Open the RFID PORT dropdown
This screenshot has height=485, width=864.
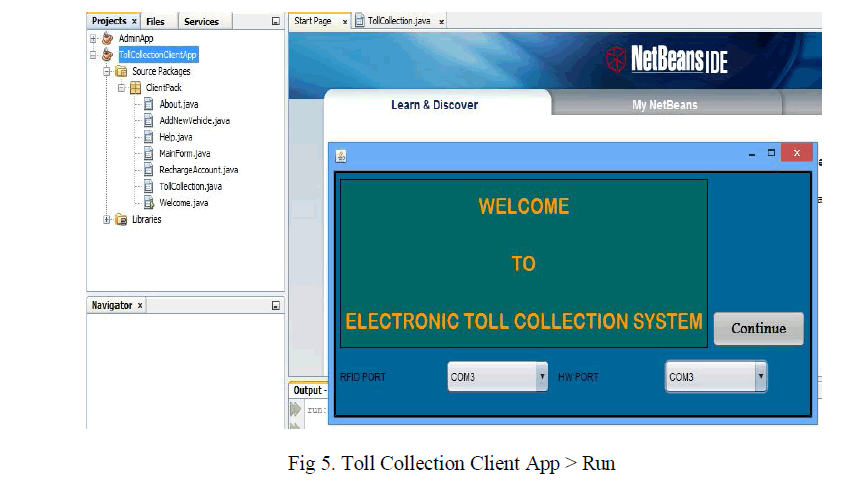[542, 377]
